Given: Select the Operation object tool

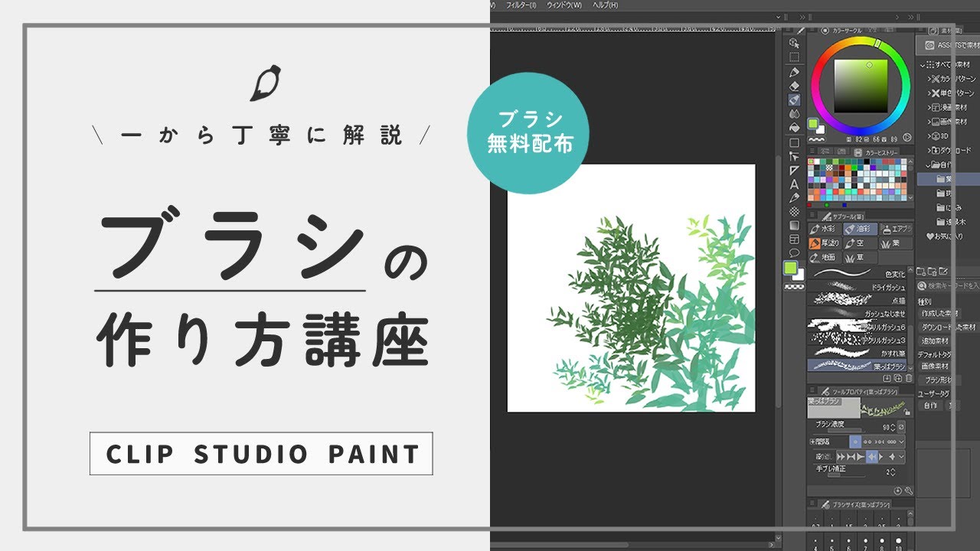Looking at the screenshot, I should [795, 42].
